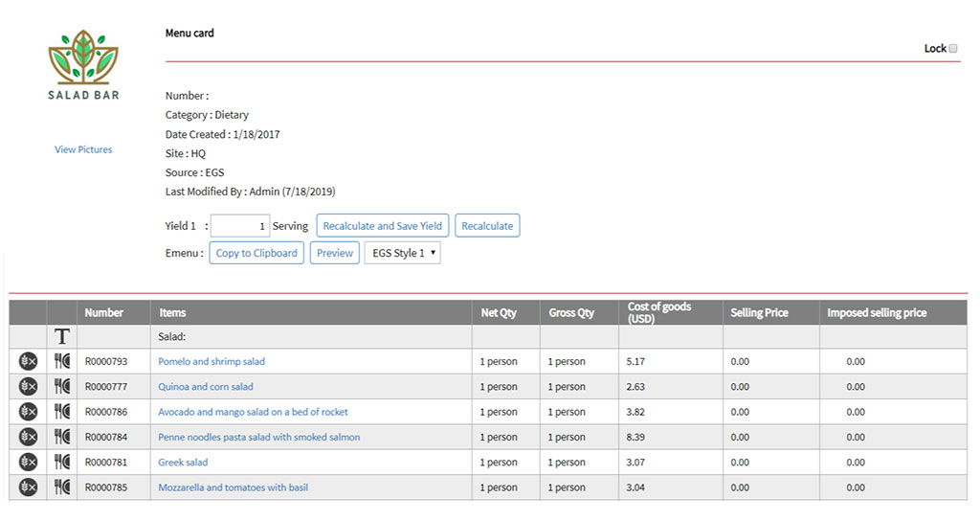980x521 pixels.
Task: Click the fork-and-knife icon for Quinoa and corn salad
Action: click(x=62, y=387)
